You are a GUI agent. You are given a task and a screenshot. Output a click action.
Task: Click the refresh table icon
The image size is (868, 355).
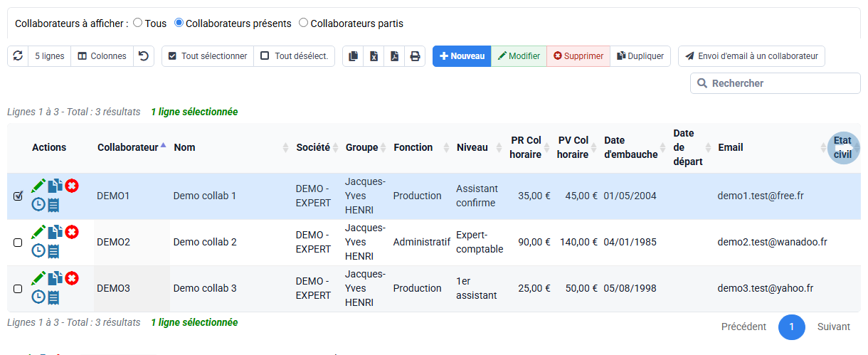click(18, 56)
